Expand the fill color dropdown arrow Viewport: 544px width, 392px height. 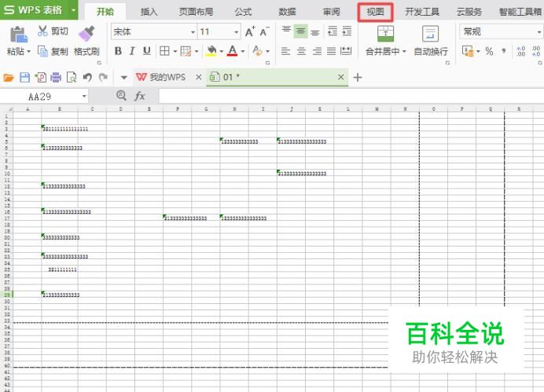[x=221, y=52]
